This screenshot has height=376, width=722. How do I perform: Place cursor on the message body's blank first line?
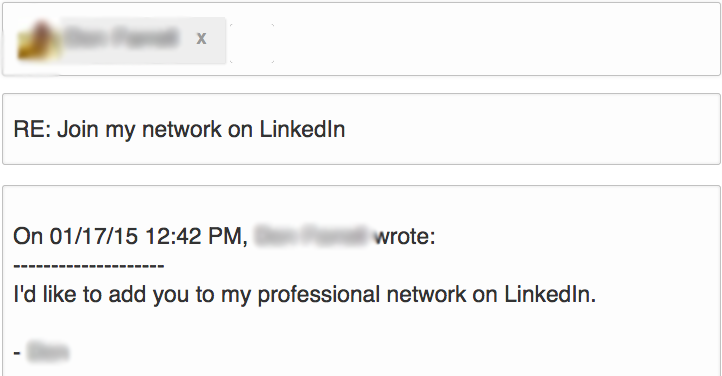point(361,207)
